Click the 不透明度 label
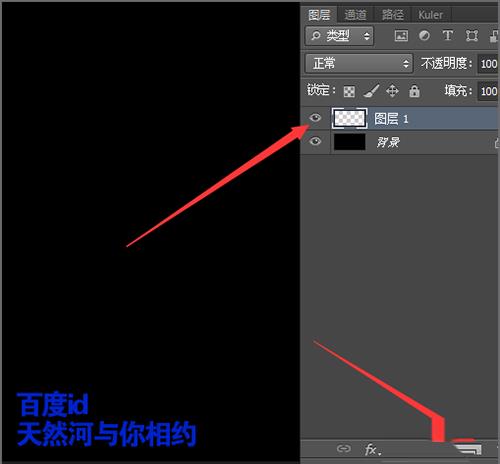 point(446,63)
